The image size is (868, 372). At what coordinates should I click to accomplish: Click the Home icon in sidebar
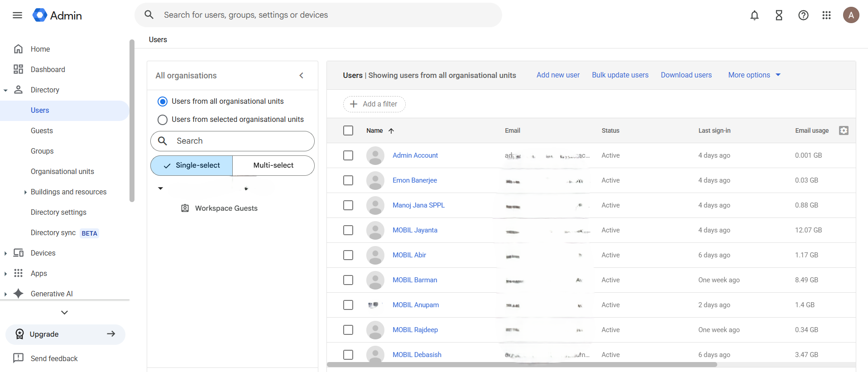(18, 49)
